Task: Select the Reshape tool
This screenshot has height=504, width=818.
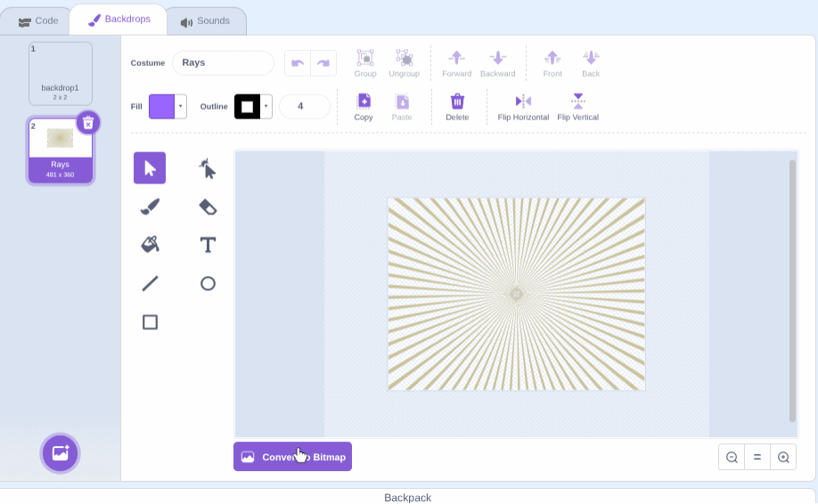Action: pos(208,168)
